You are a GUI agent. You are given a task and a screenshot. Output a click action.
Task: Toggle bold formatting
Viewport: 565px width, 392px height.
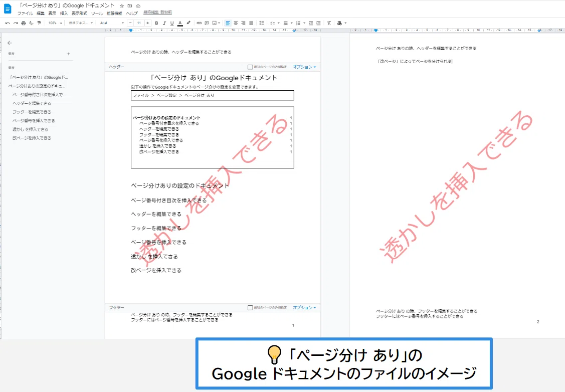click(156, 23)
